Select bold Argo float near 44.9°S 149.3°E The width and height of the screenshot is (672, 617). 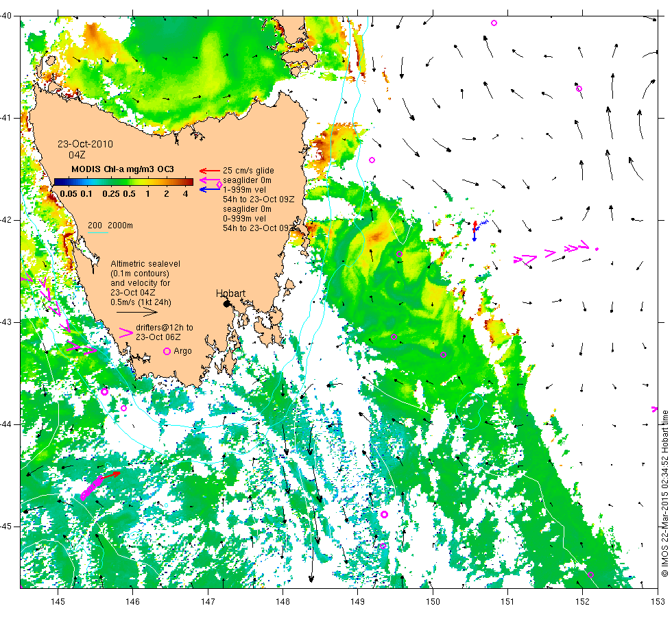(x=385, y=515)
